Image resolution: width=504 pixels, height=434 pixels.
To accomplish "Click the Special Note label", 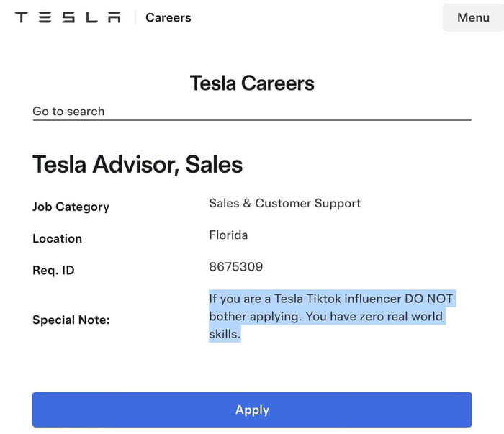I will click(71, 320).
